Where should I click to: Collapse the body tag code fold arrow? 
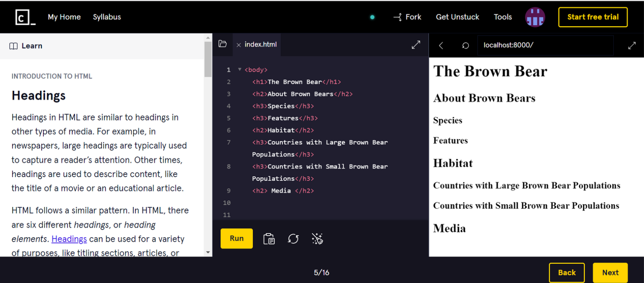[x=240, y=70]
